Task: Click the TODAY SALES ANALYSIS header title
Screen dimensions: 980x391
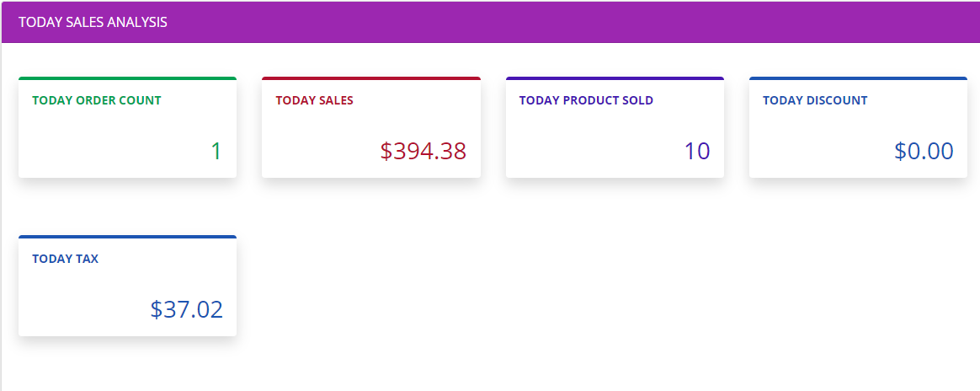Action: click(x=93, y=22)
